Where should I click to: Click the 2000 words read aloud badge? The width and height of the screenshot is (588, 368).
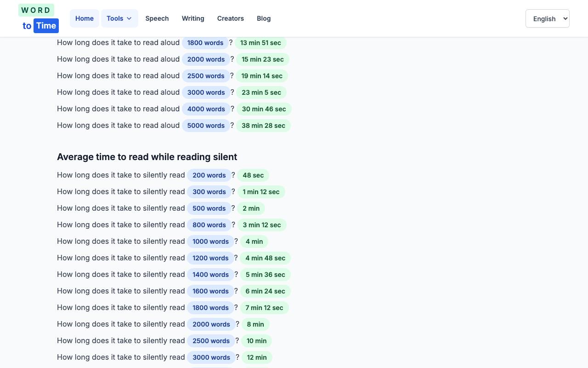pos(206,59)
